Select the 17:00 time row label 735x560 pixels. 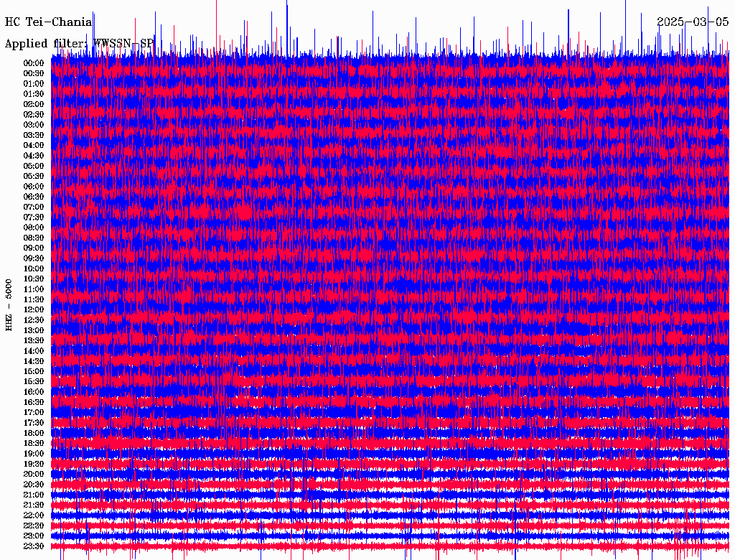(34, 413)
